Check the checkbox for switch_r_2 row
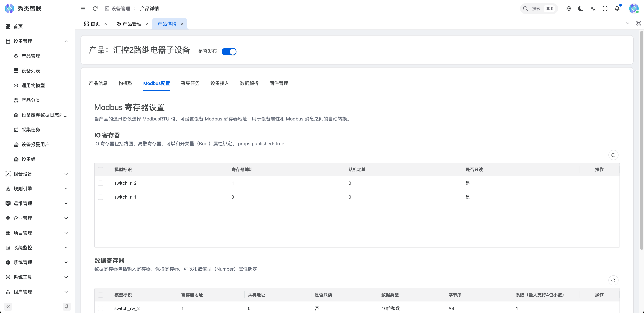The height and width of the screenshot is (313, 644). coord(101,183)
